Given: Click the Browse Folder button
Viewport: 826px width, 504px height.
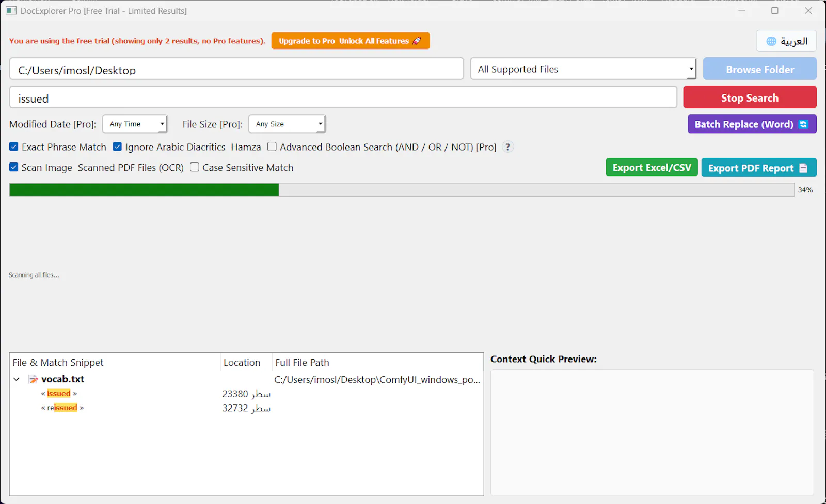Looking at the screenshot, I should click(x=759, y=69).
